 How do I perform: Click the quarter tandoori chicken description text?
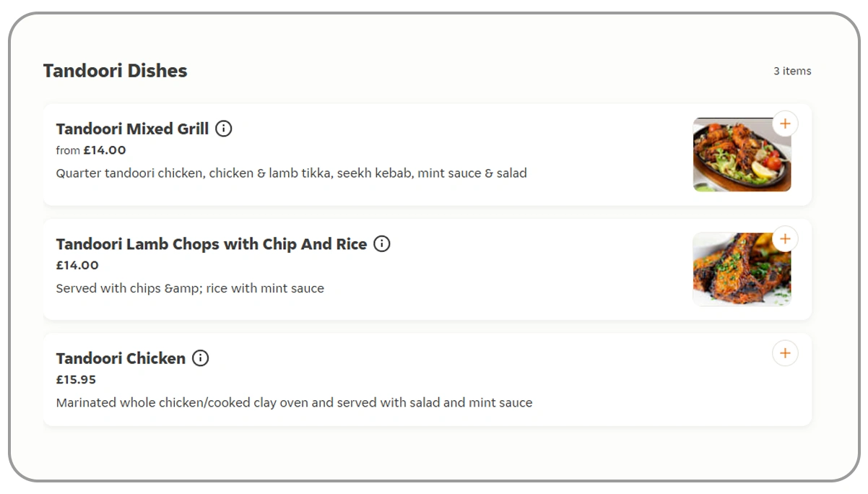291,173
